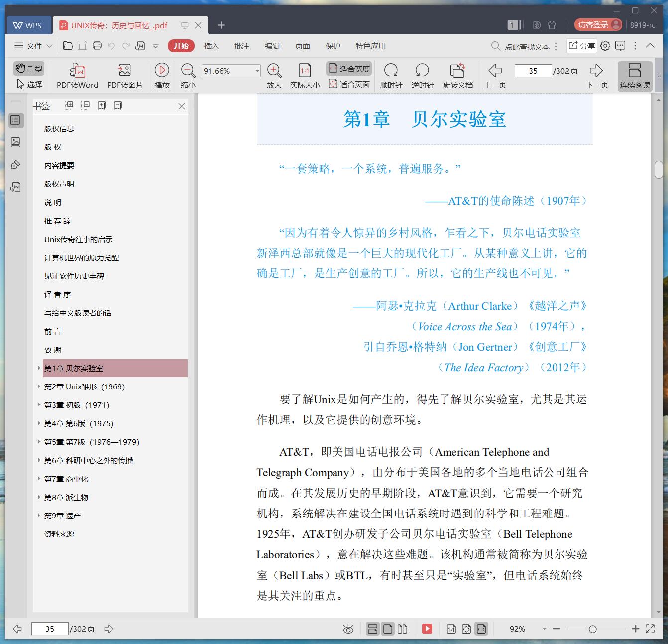The height and width of the screenshot is (644, 668).
Task: Enter full screen from status bar
Action: (650, 629)
